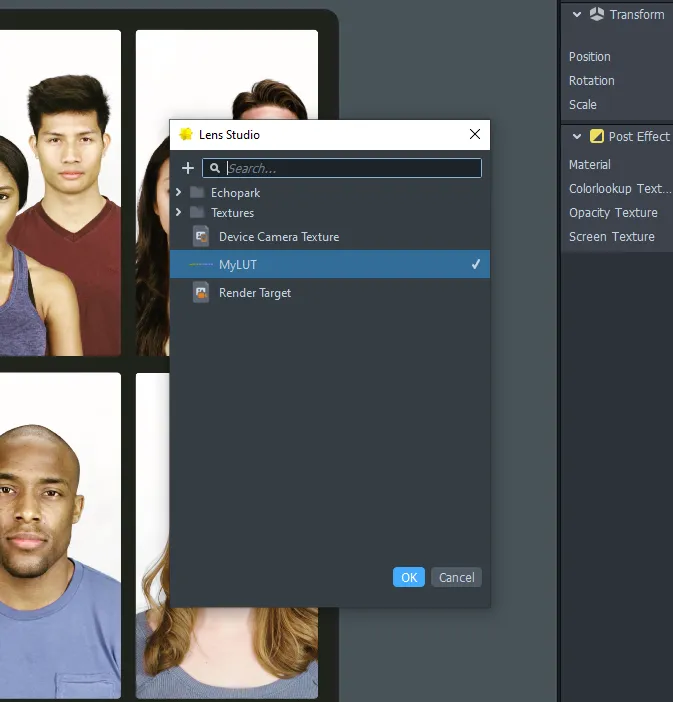
Task: Click the Textures folder icon
Action: (x=197, y=212)
